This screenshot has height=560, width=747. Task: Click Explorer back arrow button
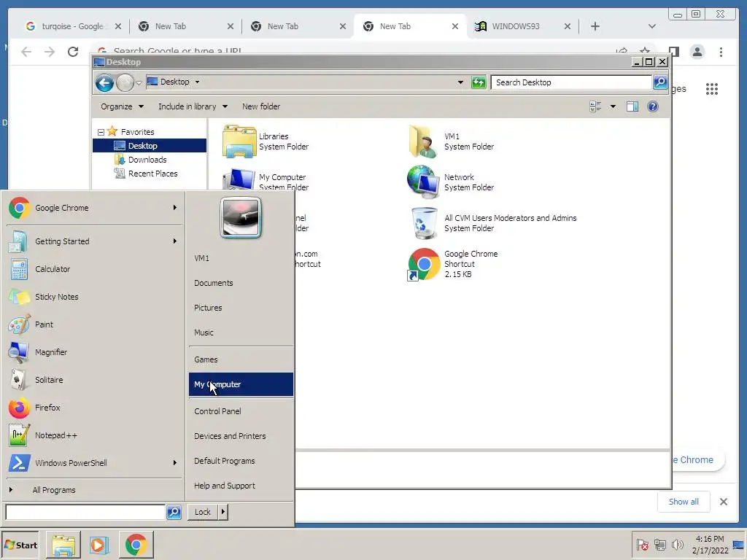click(104, 82)
